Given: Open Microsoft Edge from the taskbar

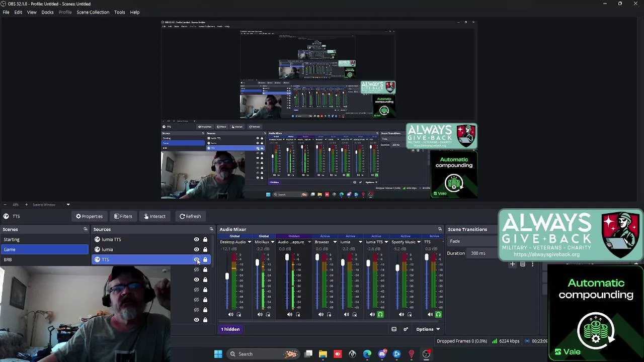Looking at the screenshot, I should [367, 354].
